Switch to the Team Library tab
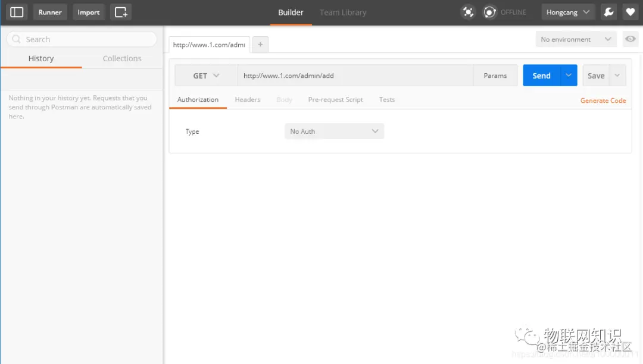This screenshot has height=364, width=643. pyautogui.click(x=343, y=12)
